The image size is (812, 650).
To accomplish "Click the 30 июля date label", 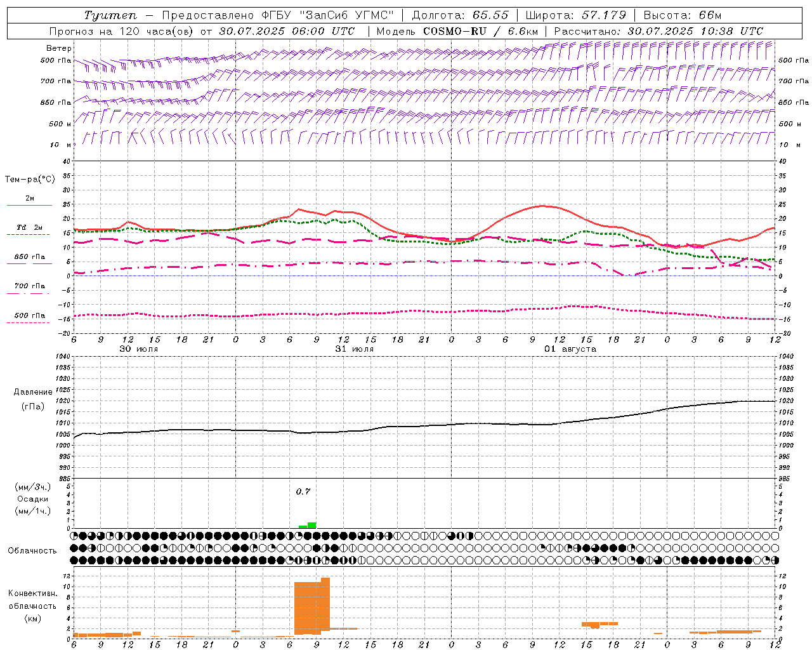I will [x=139, y=349].
